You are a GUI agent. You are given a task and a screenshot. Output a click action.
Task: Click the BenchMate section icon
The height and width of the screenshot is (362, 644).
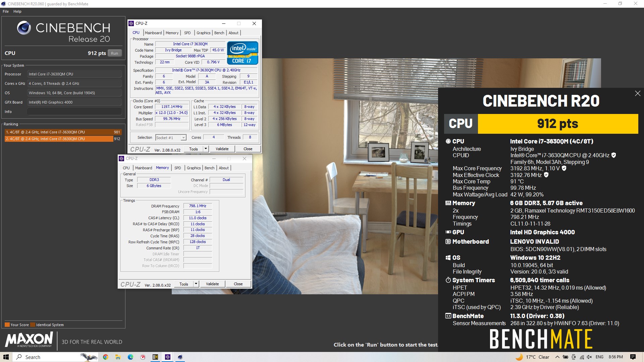tap(448, 316)
